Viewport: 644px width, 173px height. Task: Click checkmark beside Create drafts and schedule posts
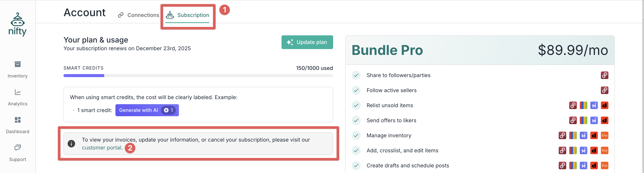[x=356, y=165]
